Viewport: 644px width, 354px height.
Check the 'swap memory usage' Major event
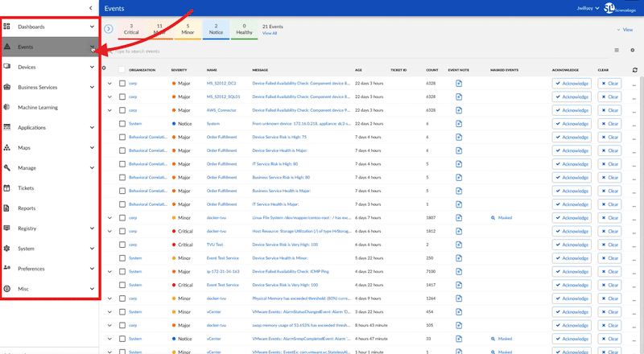[122, 325]
